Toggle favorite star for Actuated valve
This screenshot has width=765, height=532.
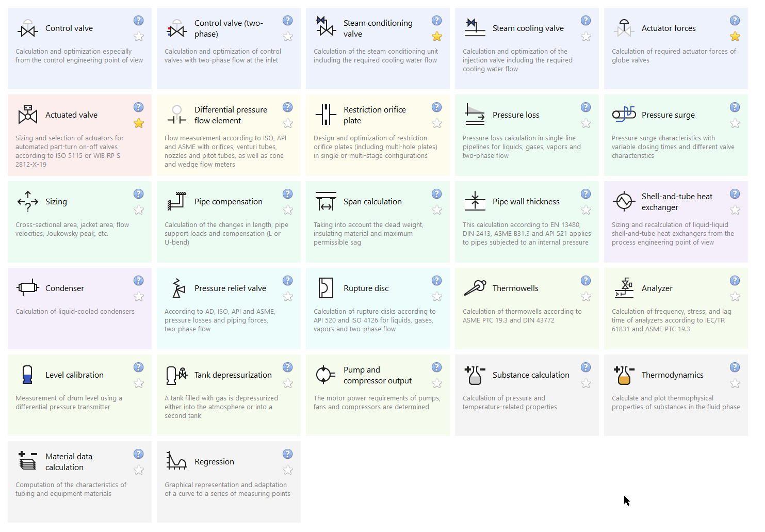[x=139, y=123]
